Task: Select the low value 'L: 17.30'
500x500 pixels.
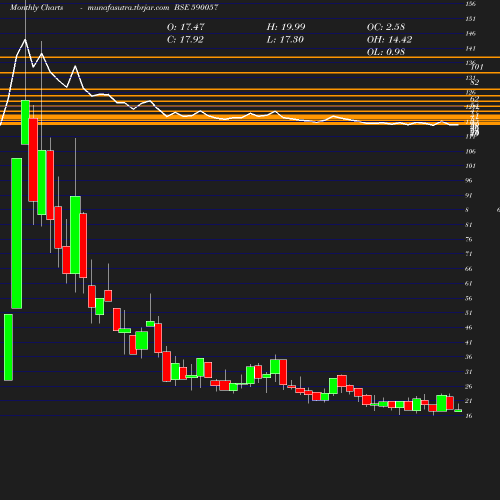Action: click(285, 39)
